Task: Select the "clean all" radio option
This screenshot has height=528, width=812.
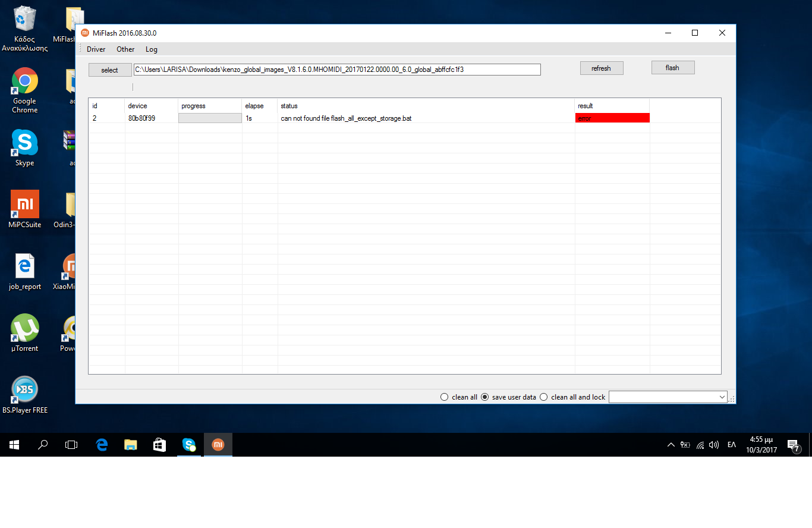Action: coord(444,397)
